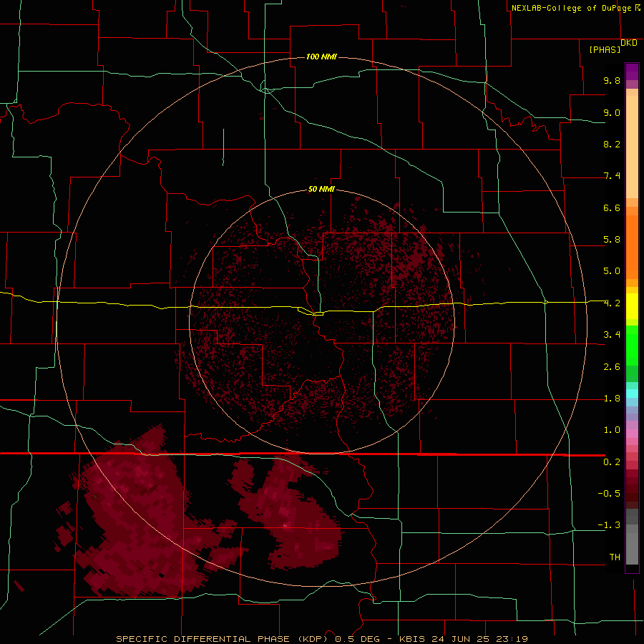
Task: Click the radar site at the ring center
Action: 321,321
